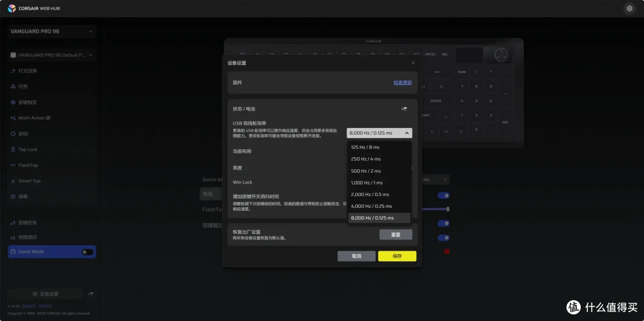Choose 1,000 Hz / 1 ms polling rate

tap(379, 183)
